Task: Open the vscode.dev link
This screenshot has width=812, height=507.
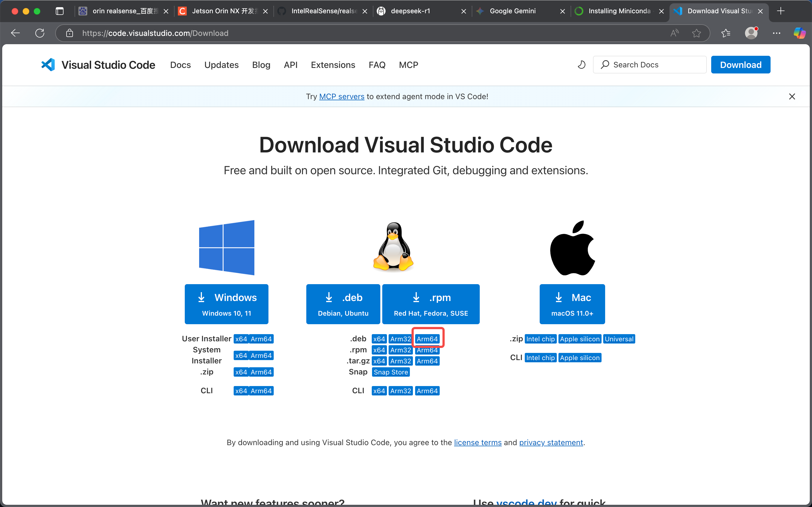Action: [527, 502]
